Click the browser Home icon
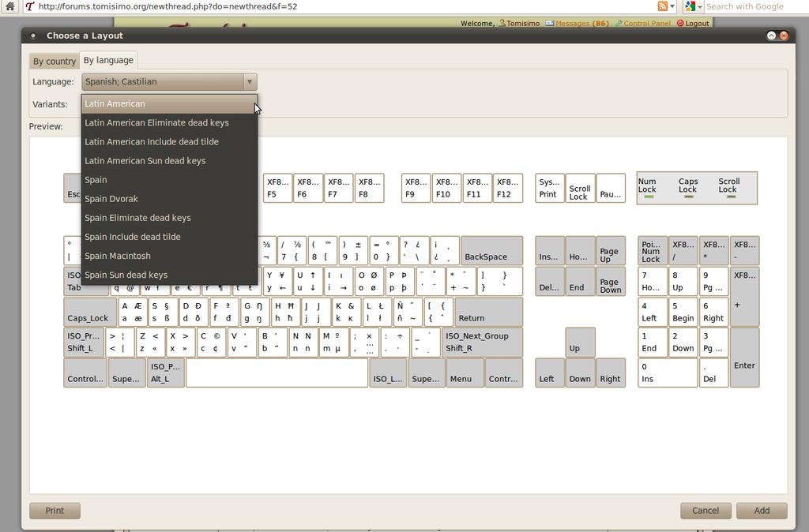The width and height of the screenshot is (809, 532). (x=9, y=6)
